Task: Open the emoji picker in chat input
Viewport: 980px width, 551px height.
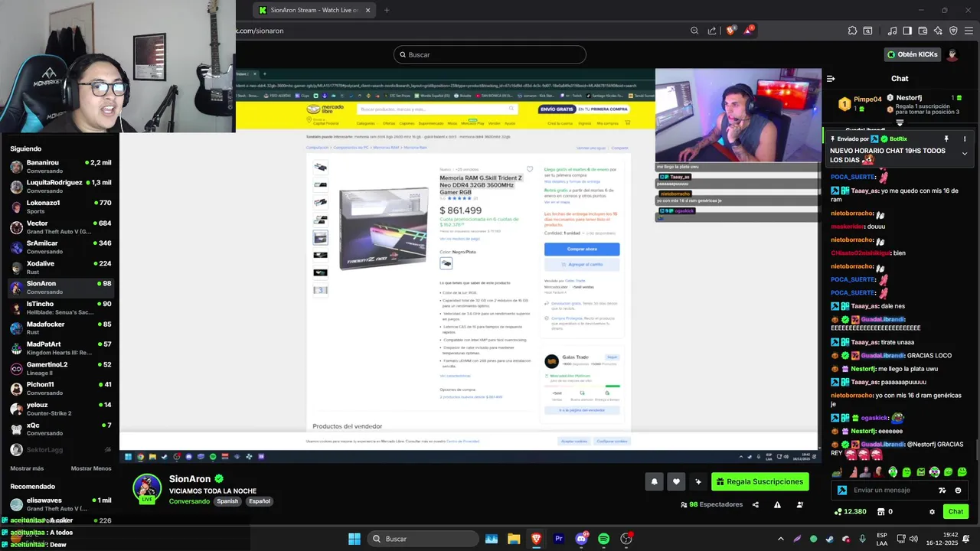Action: (x=958, y=491)
